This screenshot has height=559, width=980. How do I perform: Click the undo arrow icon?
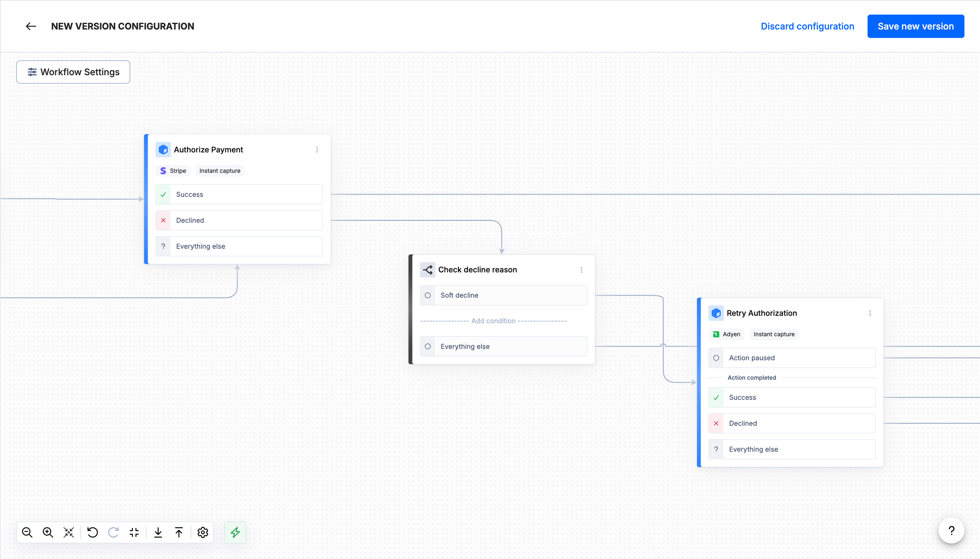(x=92, y=532)
